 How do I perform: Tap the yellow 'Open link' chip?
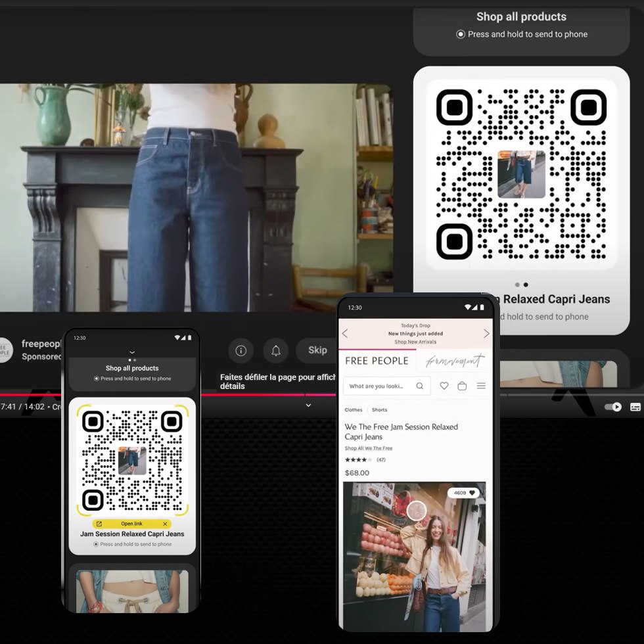click(x=132, y=524)
